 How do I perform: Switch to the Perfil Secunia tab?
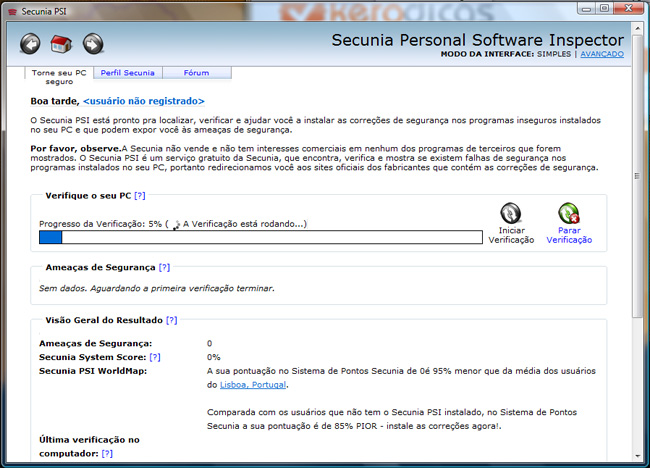128,73
